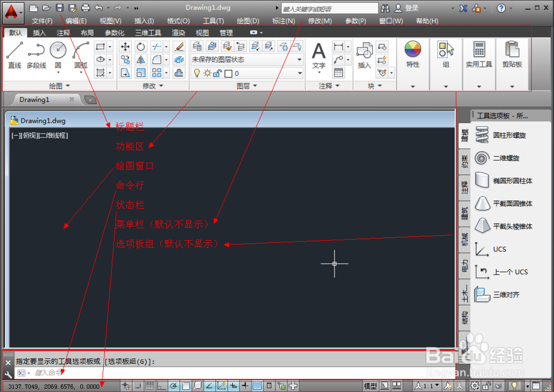Click the large 文字 (Text) tool icon

coord(319,55)
